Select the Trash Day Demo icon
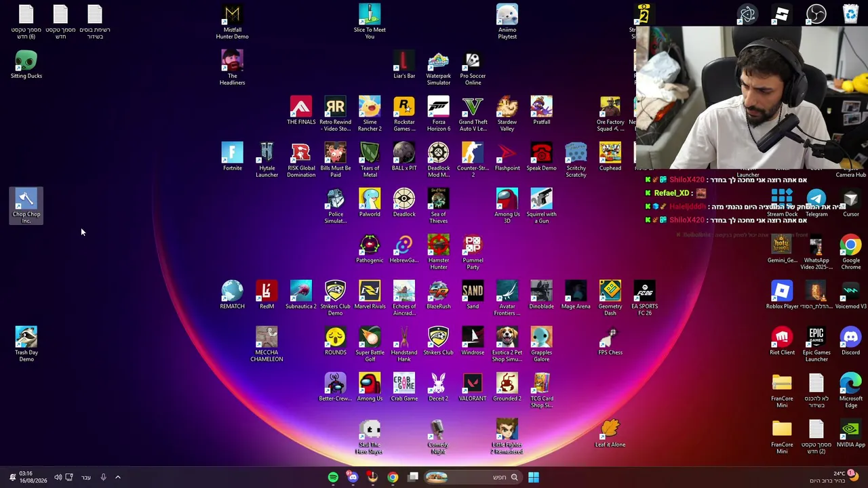This screenshot has width=868, height=488. 26,344
